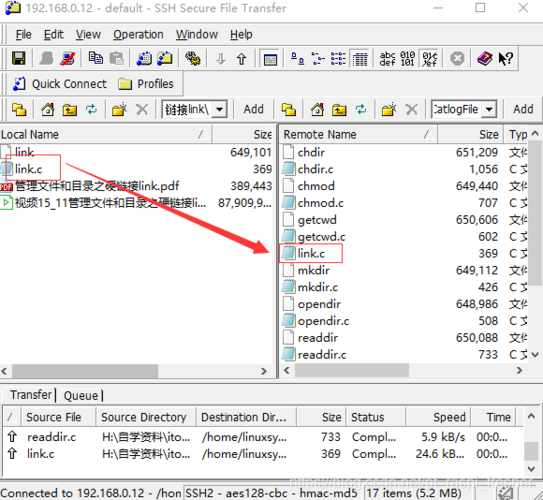Sort by Remote Name column header
The height and width of the screenshot is (500, 543).
(358, 134)
